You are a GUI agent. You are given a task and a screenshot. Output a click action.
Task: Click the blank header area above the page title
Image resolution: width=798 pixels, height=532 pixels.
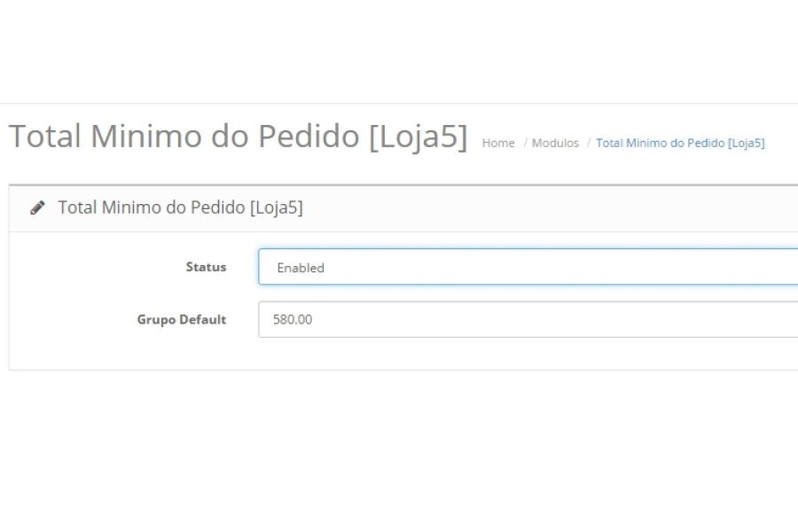click(x=399, y=51)
